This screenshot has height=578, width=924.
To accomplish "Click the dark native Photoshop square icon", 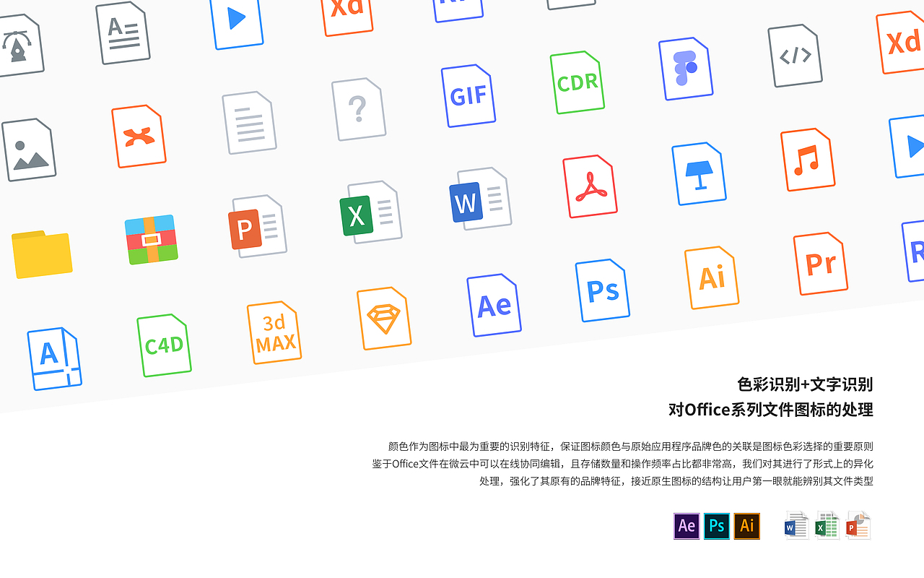I will click(717, 526).
